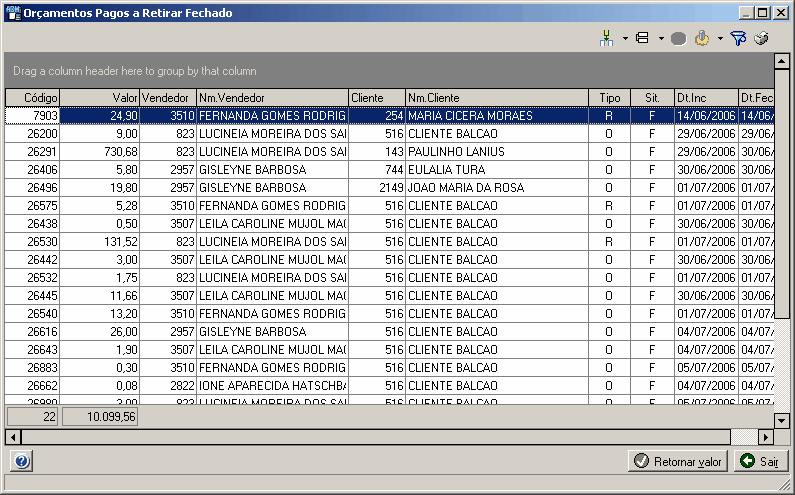Viewport: 795px width, 495px height.
Task: Open dropdown arrow beside the grouping icon
Action: pyautogui.click(x=625, y=38)
